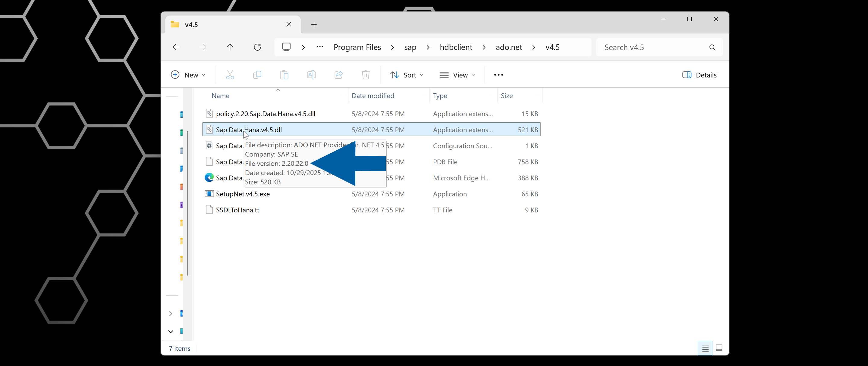The image size is (868, 366).
Task: Switch to detailed list view layout
Action: coord(705,348)
